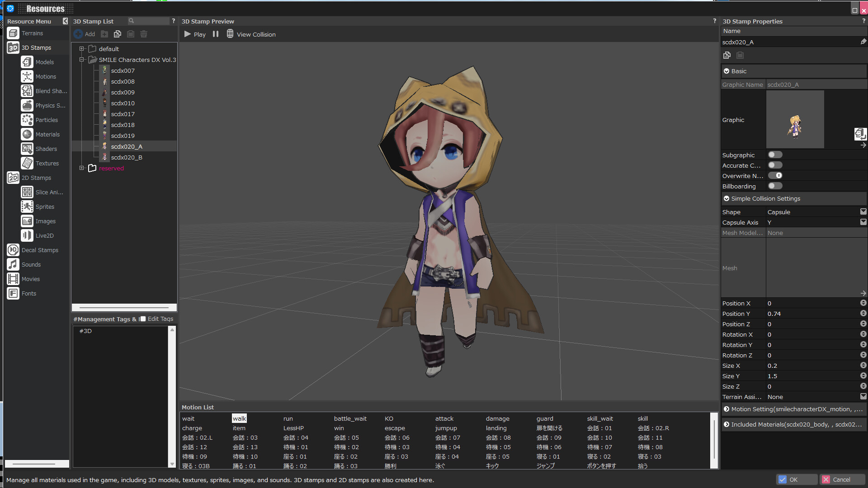Viewport: 868px width, 488px height.
Task: Open help for 3D Stamp Preview
Action: point(714,21)
